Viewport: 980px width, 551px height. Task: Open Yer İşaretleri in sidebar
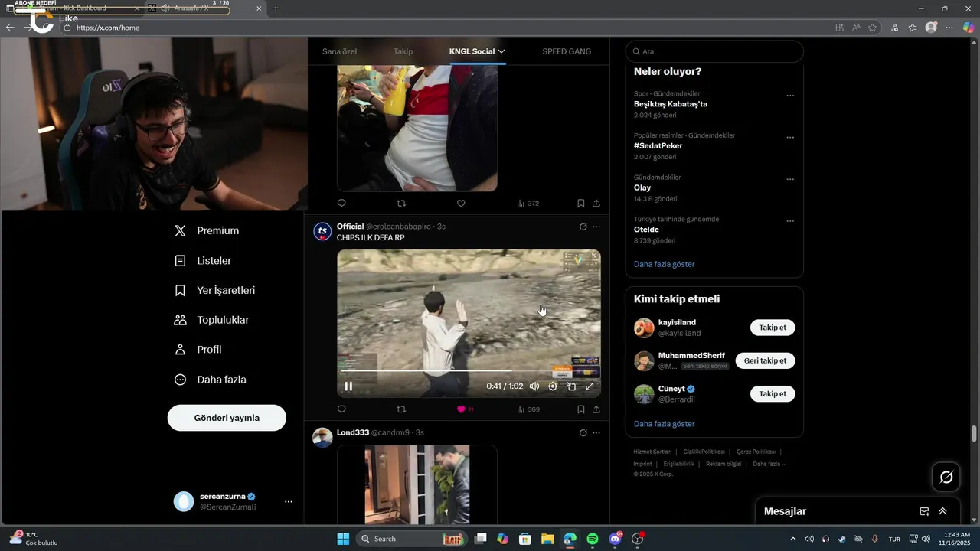point(214,290)
